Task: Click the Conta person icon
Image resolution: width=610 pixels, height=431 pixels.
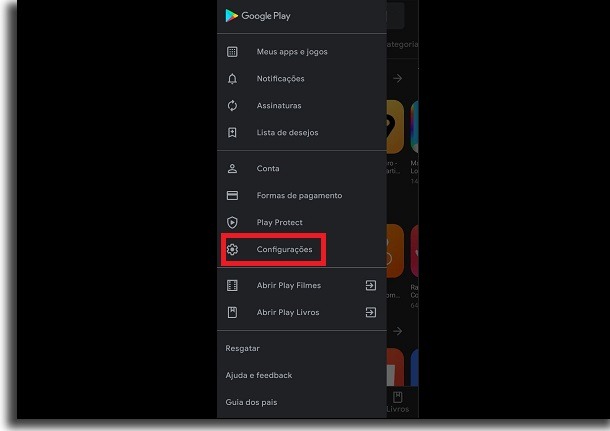Action: tap(232, 168)
